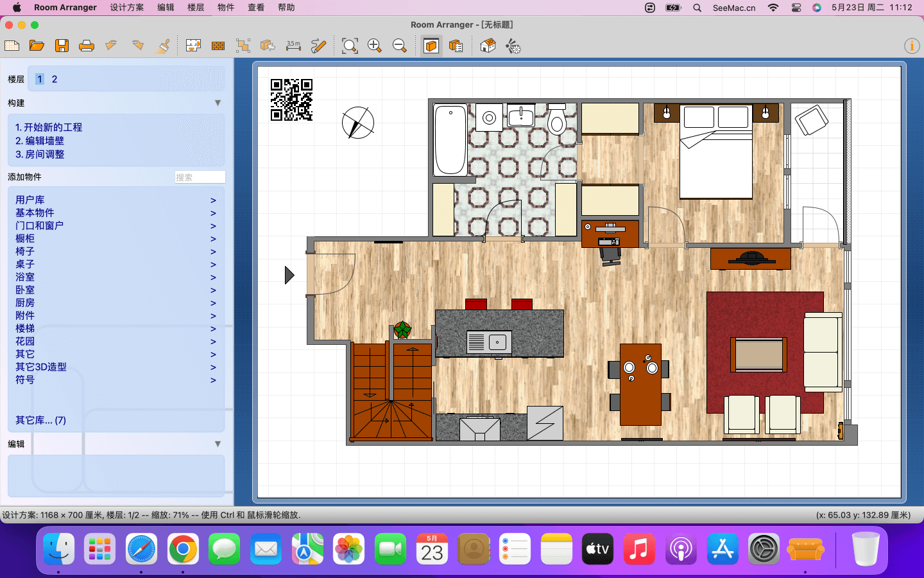Select the measure dimension tool
The height and width of the screenshot is (578, 924).
(x=293, y=46)
